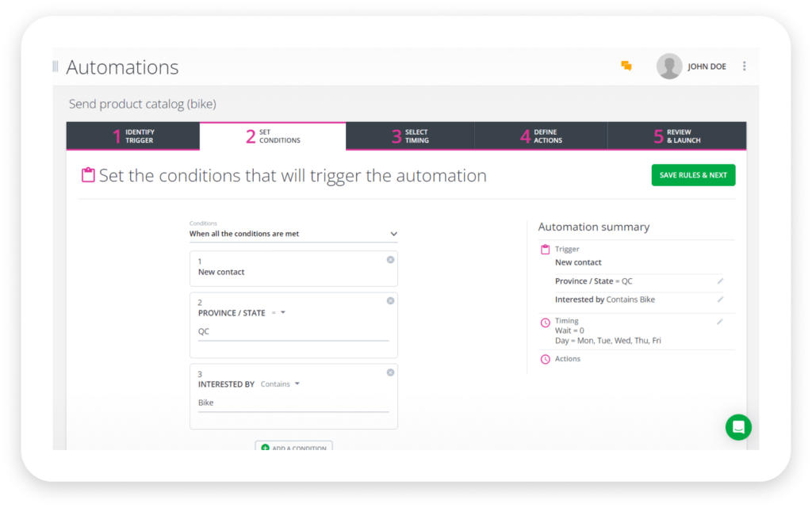
Task: Click the Actions icon in Automation summary
Action: [x=544, y=358]
